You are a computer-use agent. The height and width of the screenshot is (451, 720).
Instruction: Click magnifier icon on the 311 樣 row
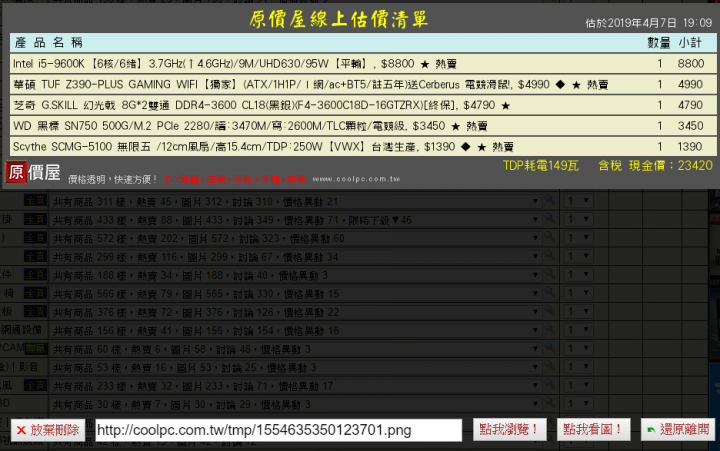pyautogui.click(x=549, y=200)
